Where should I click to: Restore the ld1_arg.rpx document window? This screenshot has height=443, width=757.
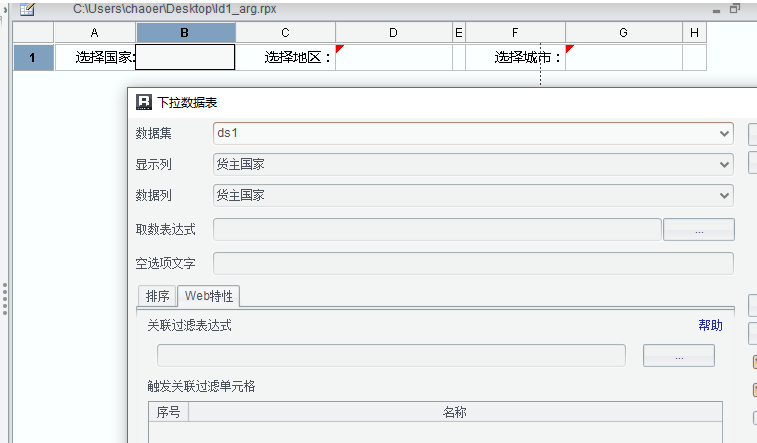[x=735, y=9]
